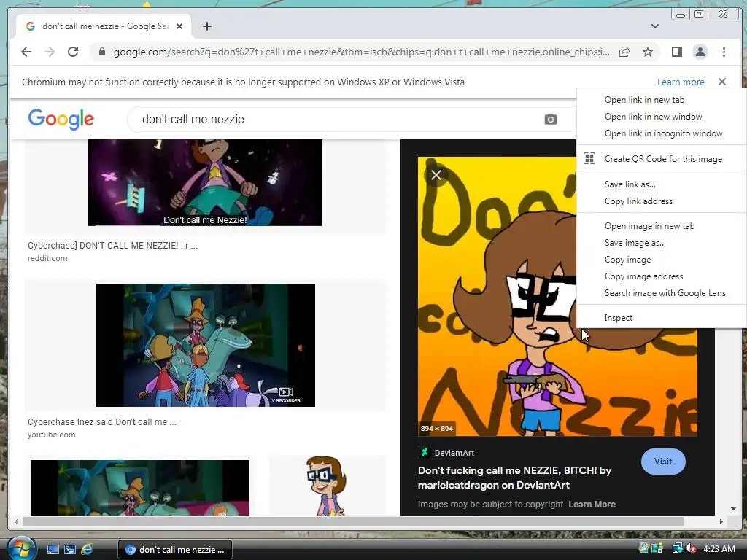Click the network tray icon

point(676,548)
